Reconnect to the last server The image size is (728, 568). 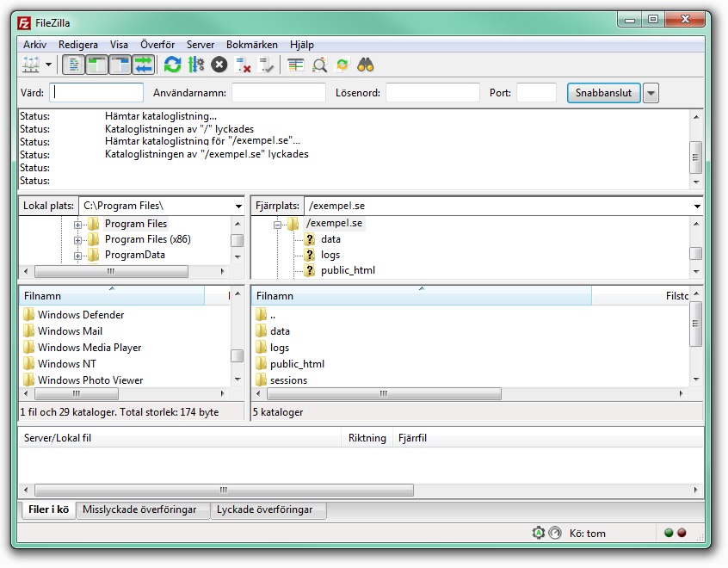click(267, 65)
